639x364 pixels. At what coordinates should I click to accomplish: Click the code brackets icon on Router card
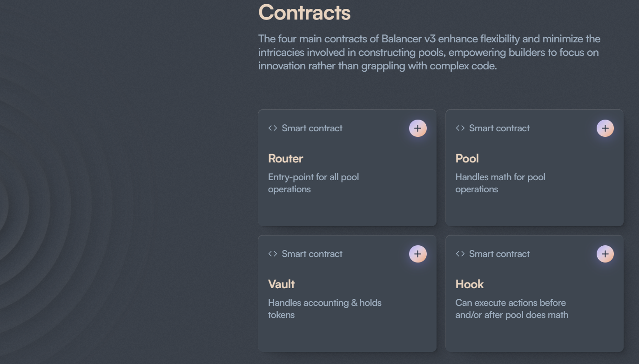[273, 128]
